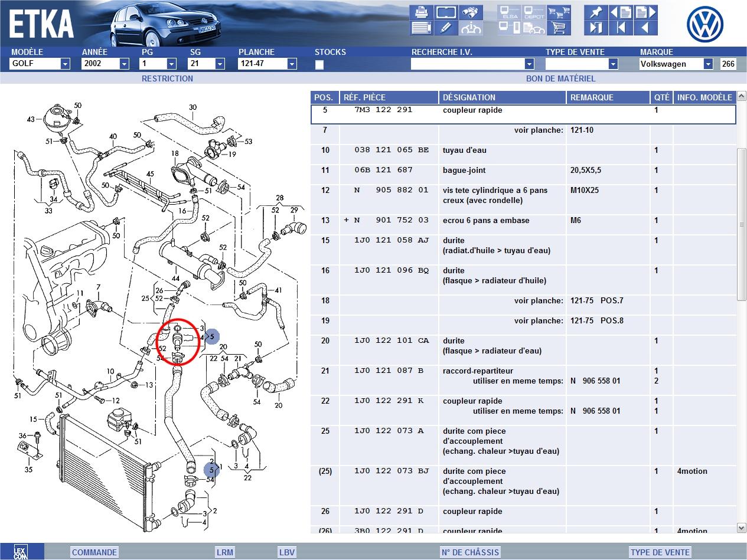Viewport: 747px width, 560px height.
Task: Click the parts list icon
Action: point(421,27)
